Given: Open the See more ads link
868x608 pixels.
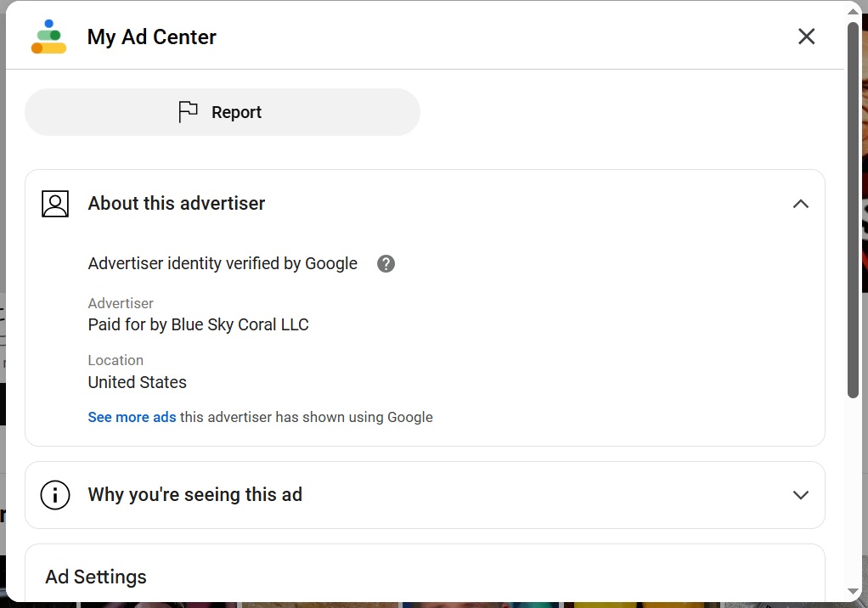Looking at the screenshot, I should [132, 417].
